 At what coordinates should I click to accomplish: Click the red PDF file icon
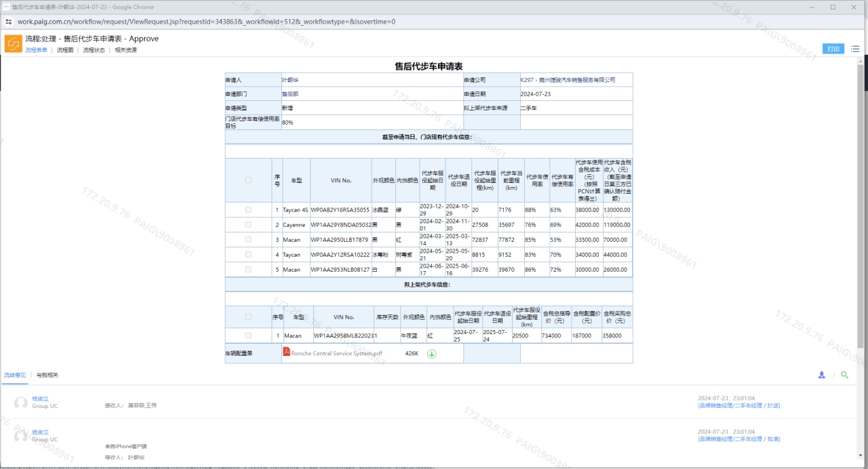pos(286,352)
